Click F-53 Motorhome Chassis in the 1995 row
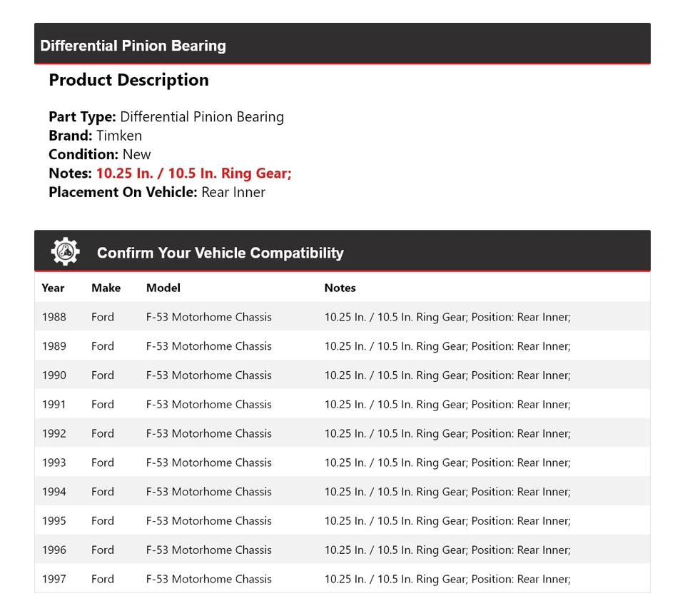The width and height of the screenshot is (685, 616). pyautogui.click(x=208, y=521)
